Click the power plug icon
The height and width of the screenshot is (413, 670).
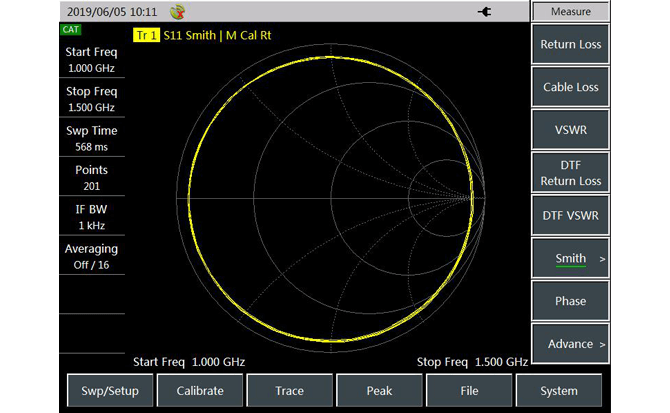[x=487, y=12]
